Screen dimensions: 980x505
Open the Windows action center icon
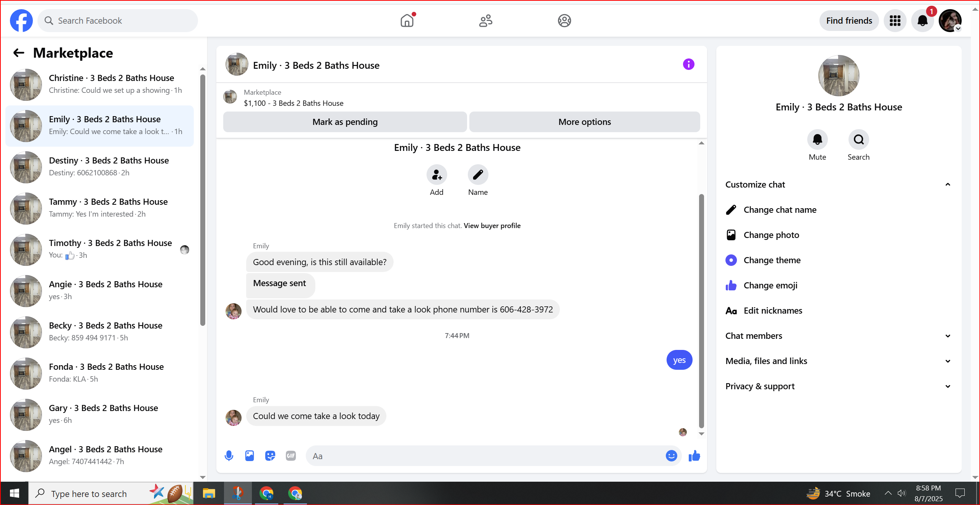[x=960, y=493]
